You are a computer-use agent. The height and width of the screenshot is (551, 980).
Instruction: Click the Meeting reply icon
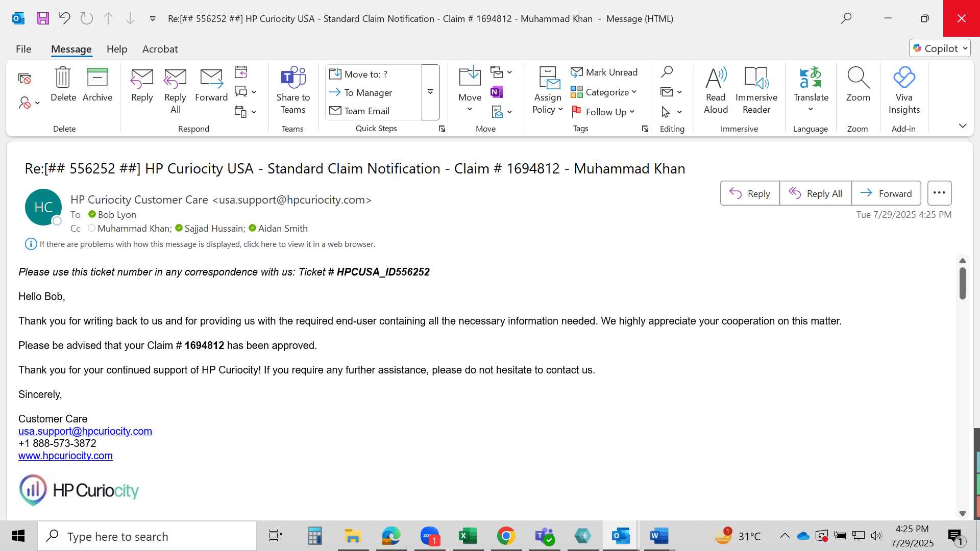point(241,72)
